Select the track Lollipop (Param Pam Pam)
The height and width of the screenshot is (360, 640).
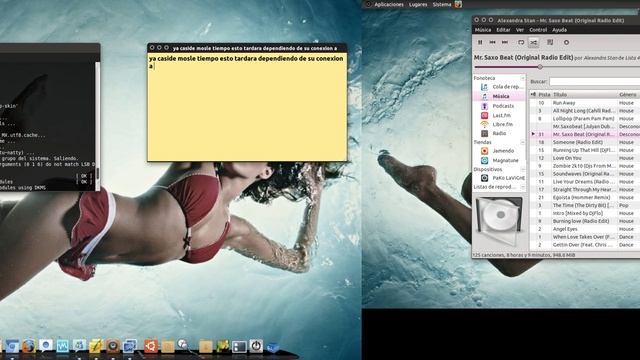[584, 118]
